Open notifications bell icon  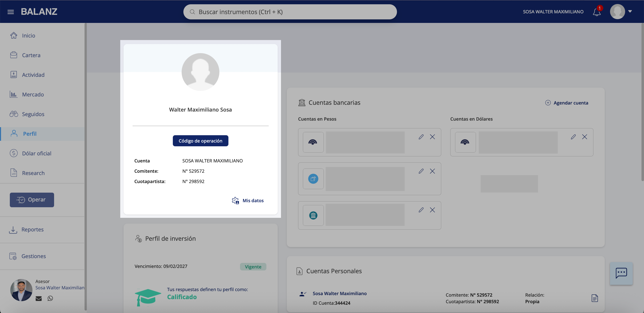pyautogui.click(x=597, y=12)
